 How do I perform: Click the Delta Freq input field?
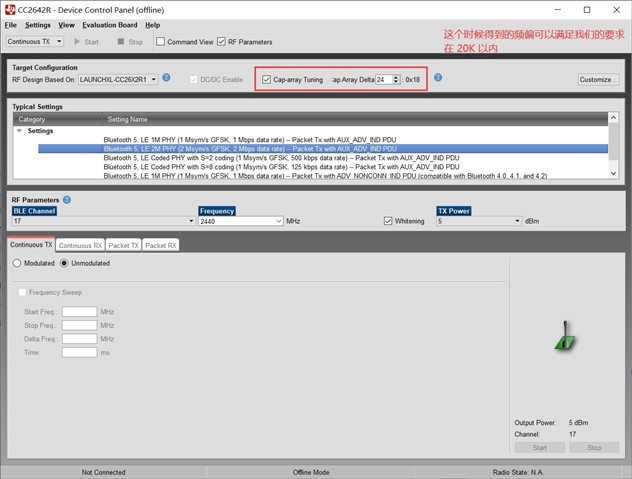pos(79,339)
